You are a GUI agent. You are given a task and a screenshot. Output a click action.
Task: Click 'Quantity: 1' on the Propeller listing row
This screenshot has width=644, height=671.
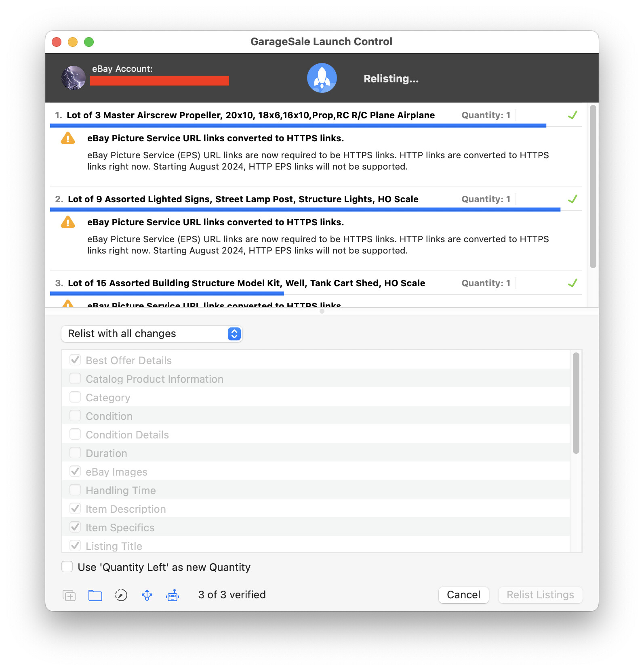pyautogui.click(x=486, y=115)
